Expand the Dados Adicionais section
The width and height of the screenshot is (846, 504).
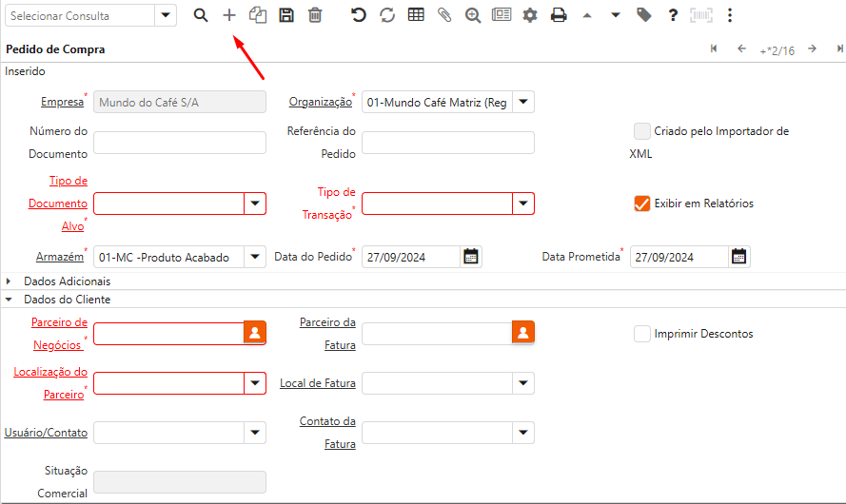coord(10,281)
